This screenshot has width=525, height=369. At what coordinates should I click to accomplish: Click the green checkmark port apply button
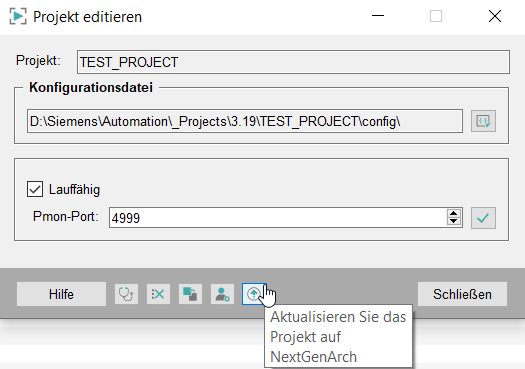click(483, 218)
